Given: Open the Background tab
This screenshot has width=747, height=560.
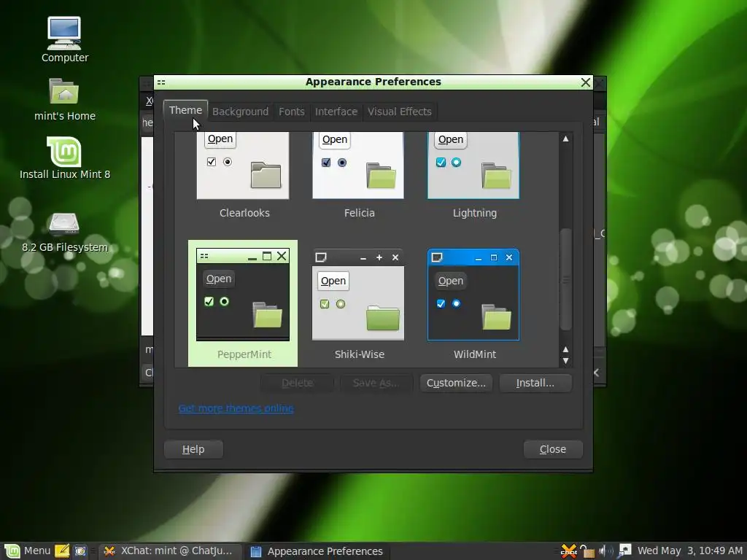Looking at the screenshot, I should (x=240, y=112).
